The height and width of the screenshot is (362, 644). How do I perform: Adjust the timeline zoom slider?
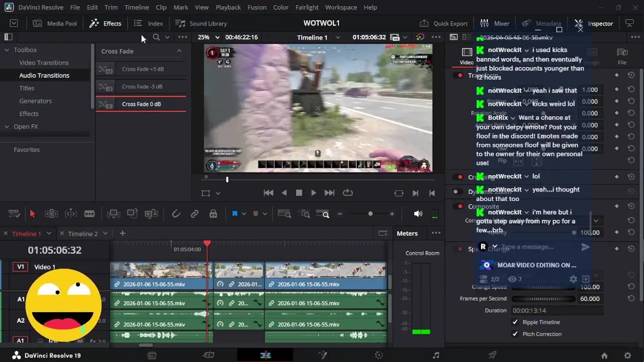click(x=370, y=214)
